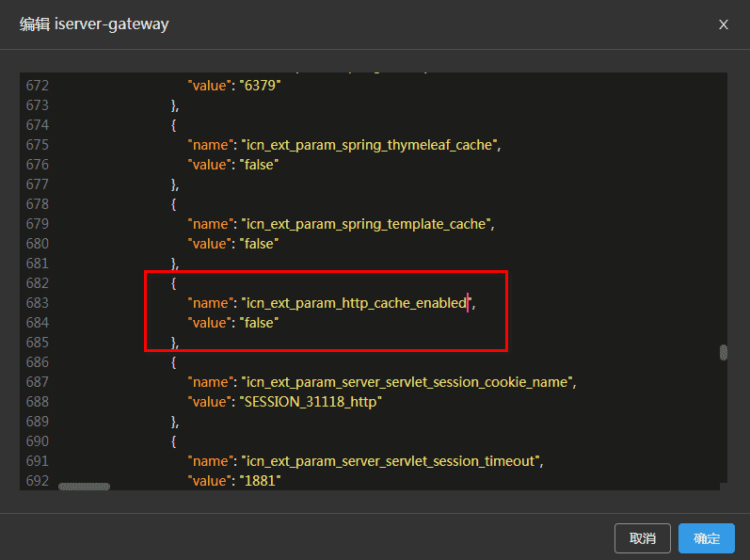Click the value "6379" text
Image resolution: width=750 pixels, height=560 pixels.
(x=261, y=86)
